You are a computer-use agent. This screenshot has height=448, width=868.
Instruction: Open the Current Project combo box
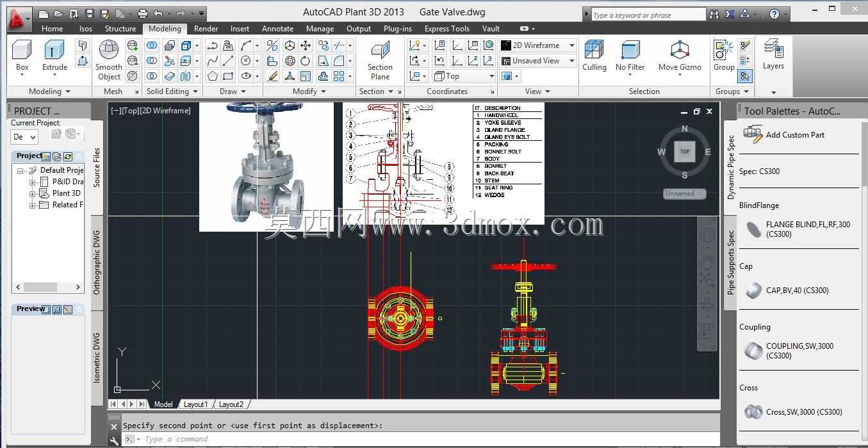[24, 136]
